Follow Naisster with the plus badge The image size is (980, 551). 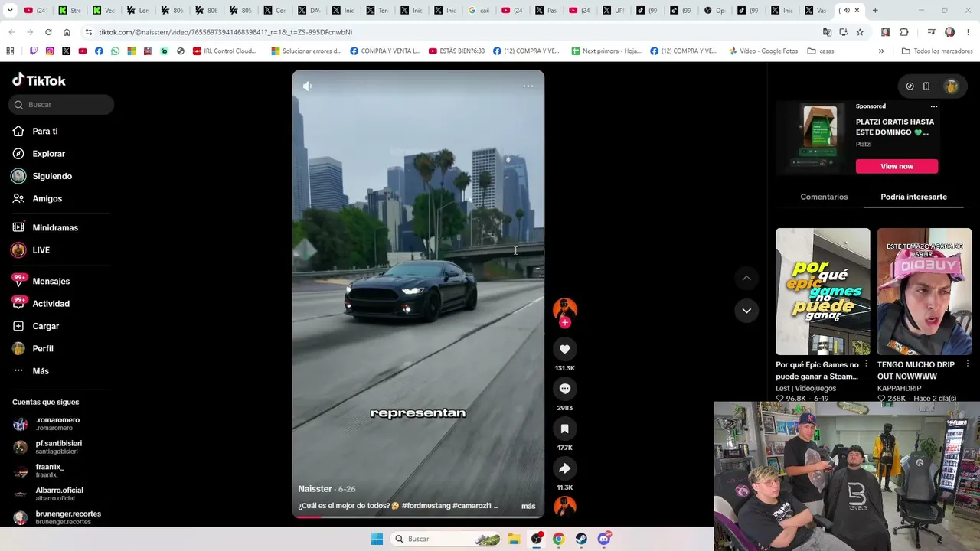click(x=565, y=322)
